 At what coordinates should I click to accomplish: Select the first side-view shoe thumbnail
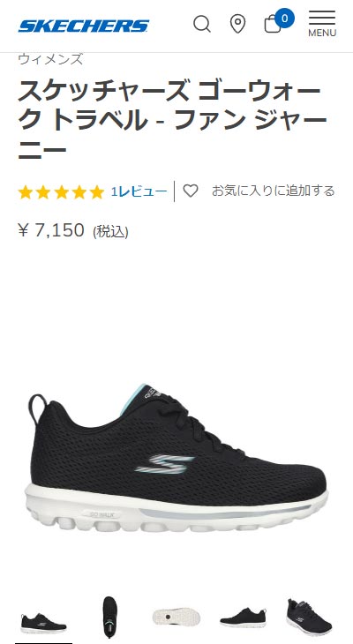pos(43,621)
